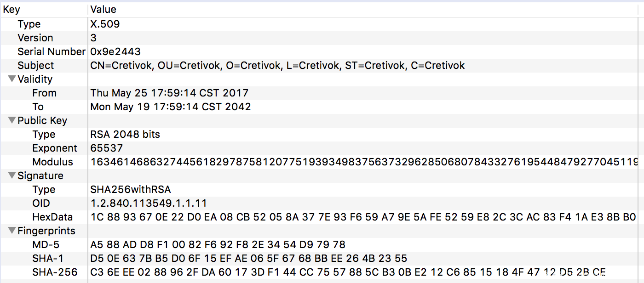
Task: Collapse the Public Key disclosure triangle
Action: 12,121
